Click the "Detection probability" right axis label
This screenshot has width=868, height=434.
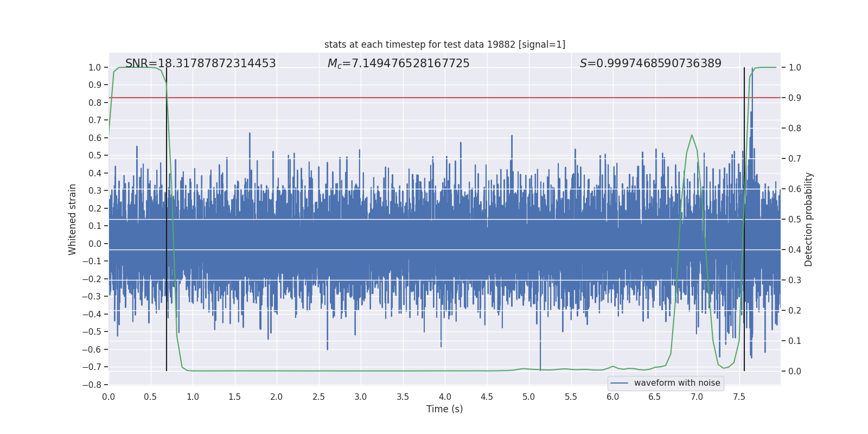[x=808, y=219]
